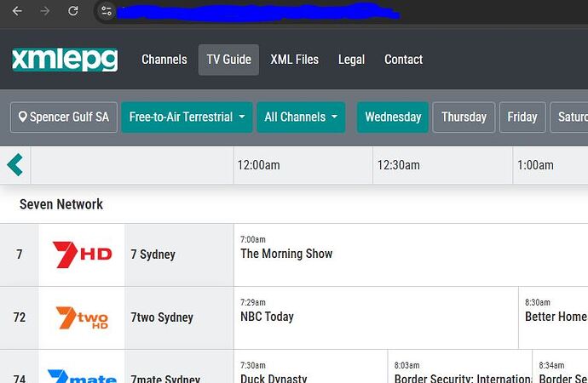Screen dimensions: 588x383
Task: Click the 7two HD channel logo
Action: [82, 317]
